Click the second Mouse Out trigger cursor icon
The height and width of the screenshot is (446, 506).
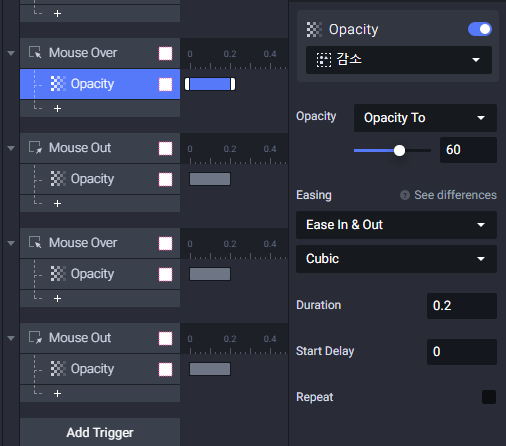coord(35,337)
